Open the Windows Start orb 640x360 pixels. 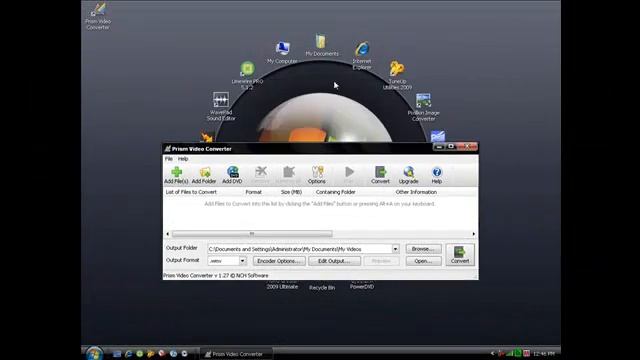point(94,353)
